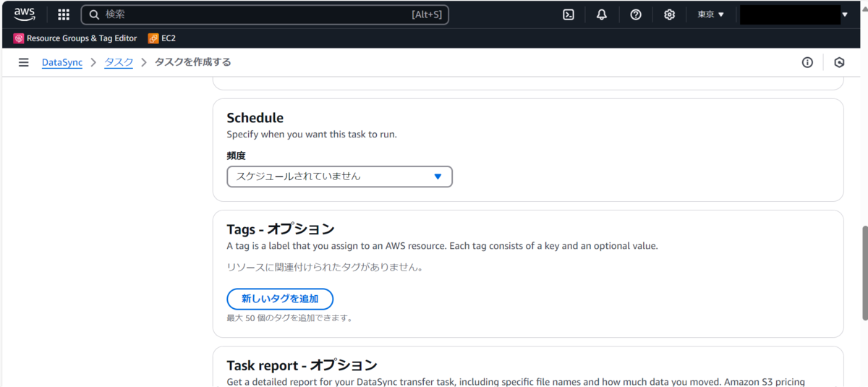This screenshot has height=387, width=868.
Task: Open the help question mark menu
Action: [636, 14]
